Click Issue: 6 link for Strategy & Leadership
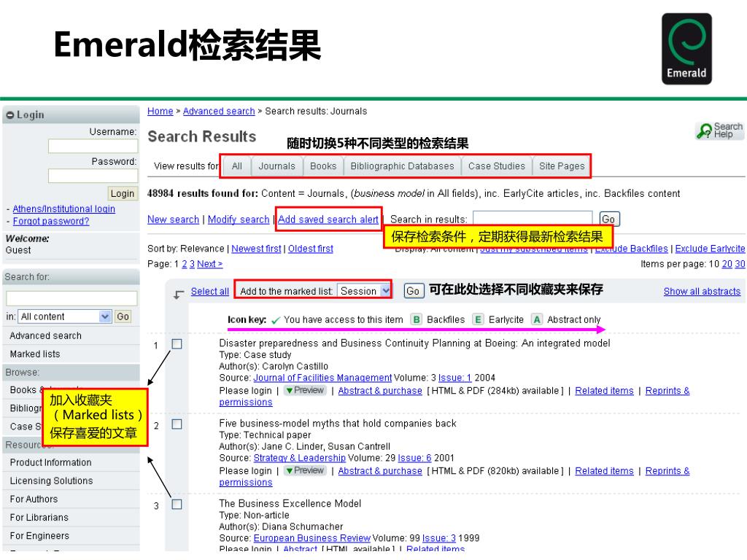747x560 pixels. point(414,458)
